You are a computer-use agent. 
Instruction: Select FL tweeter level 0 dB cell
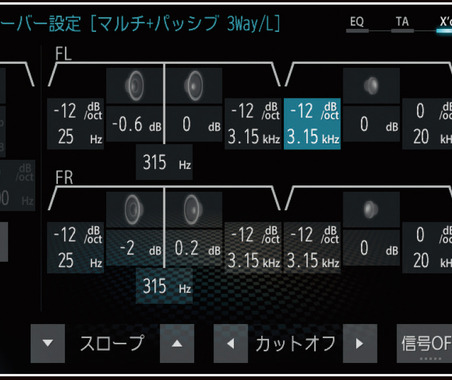click(x=371, y=124)
